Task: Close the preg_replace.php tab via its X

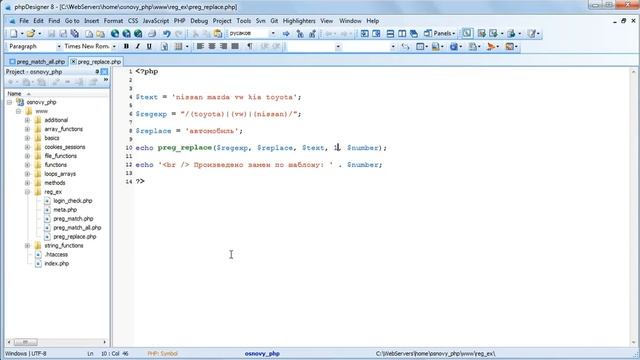Action: tap(73, 62)
